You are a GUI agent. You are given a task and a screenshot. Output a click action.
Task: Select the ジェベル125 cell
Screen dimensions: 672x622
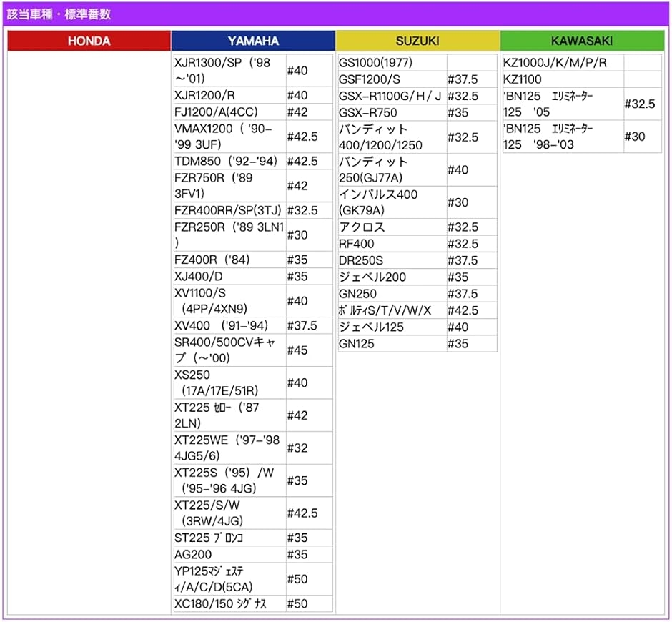[x=392, y=327]
